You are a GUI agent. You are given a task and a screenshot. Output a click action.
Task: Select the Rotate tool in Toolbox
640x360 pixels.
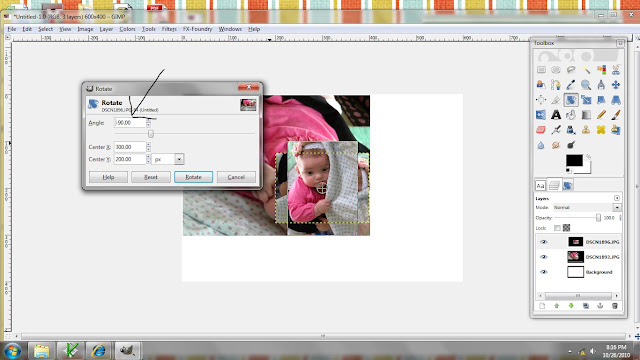tap(571, 100)
